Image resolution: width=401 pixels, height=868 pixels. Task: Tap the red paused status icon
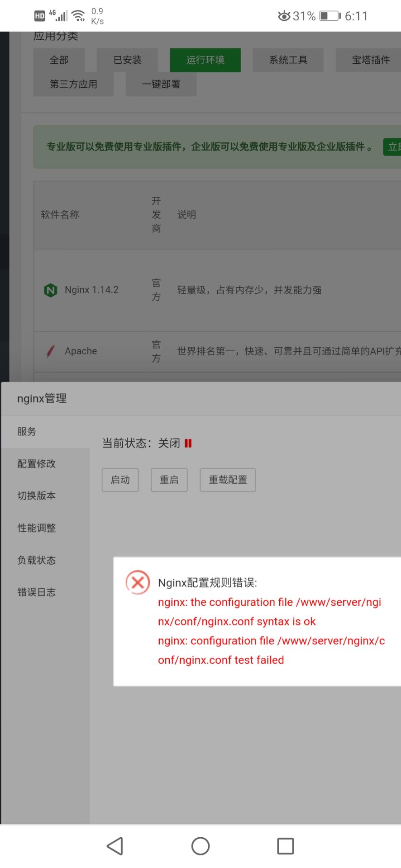188,443
